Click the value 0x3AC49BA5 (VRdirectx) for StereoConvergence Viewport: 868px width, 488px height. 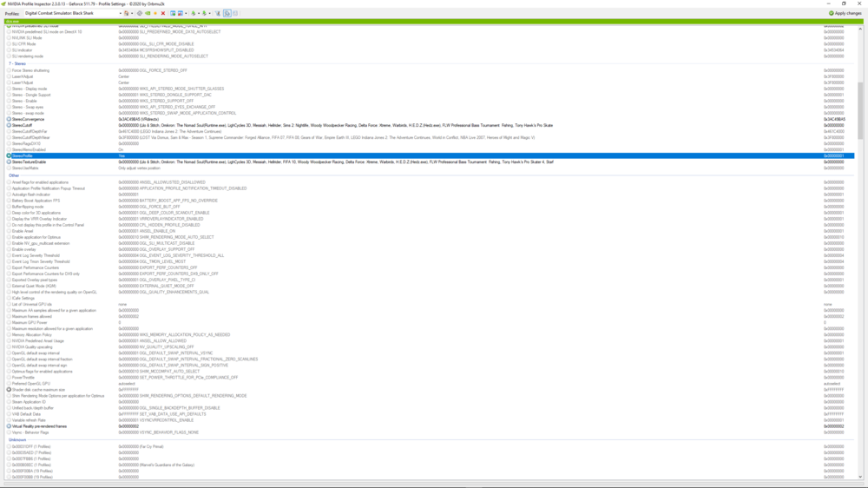pyautogui.click(x=138, y=119)
